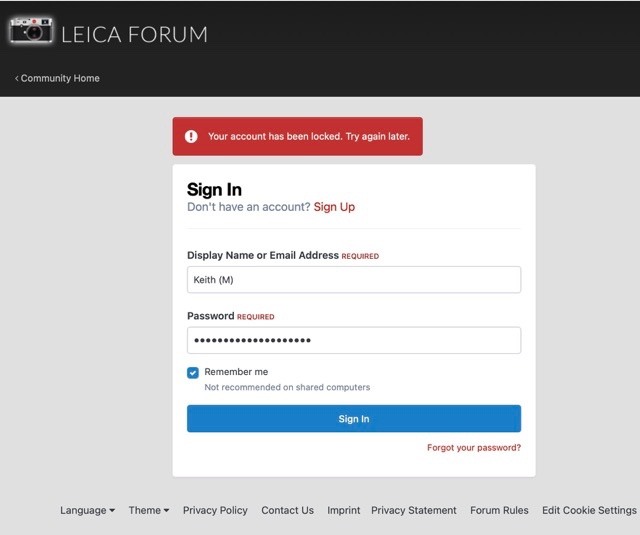This screenshot has height=535, width=640.
Task: Open the Theme dropdown
Action: coord(148,510)
